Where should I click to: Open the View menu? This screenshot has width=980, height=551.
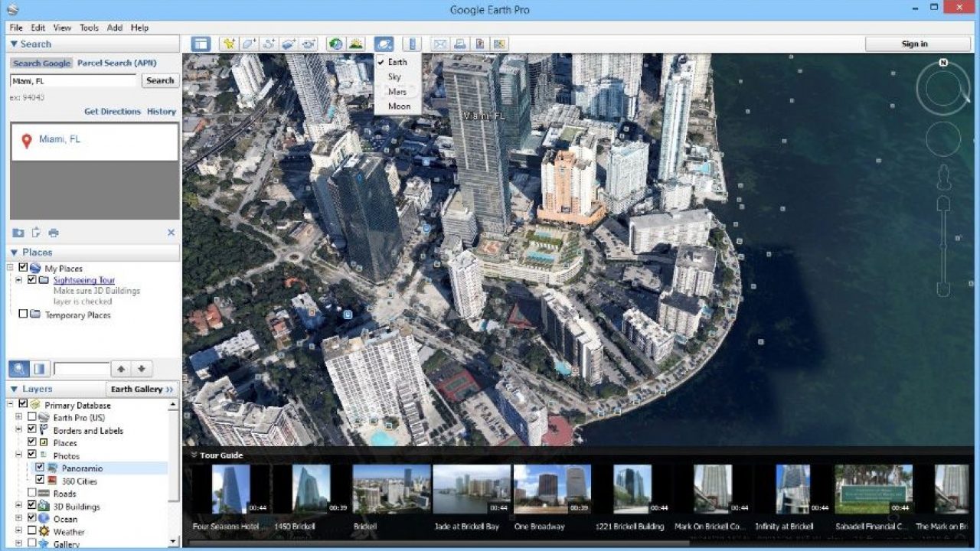62,28
